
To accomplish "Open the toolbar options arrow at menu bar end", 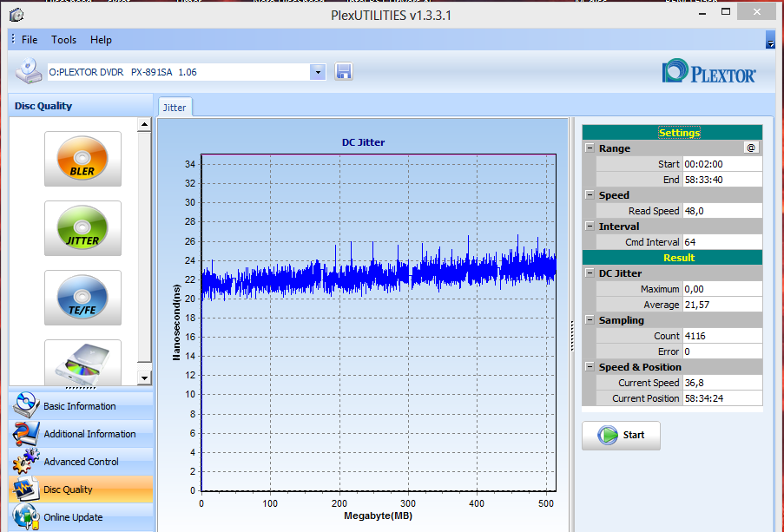I will pyautogui.click(x=770, y=40).
